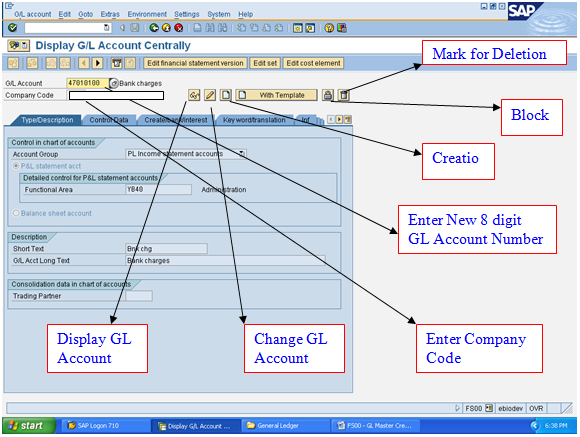Click the With Template button
The width and height of the screenshot is (580, 437).
point(276,95)
